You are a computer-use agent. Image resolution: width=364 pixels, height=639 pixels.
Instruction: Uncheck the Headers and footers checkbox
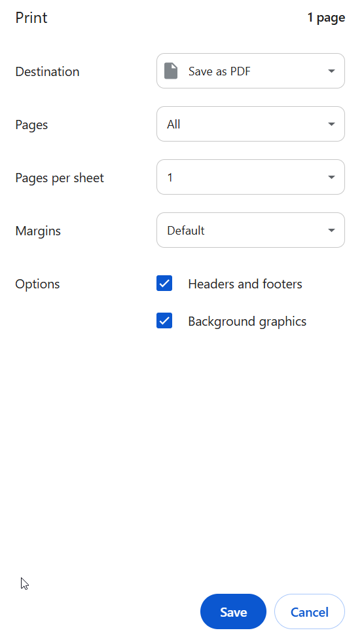164,283
